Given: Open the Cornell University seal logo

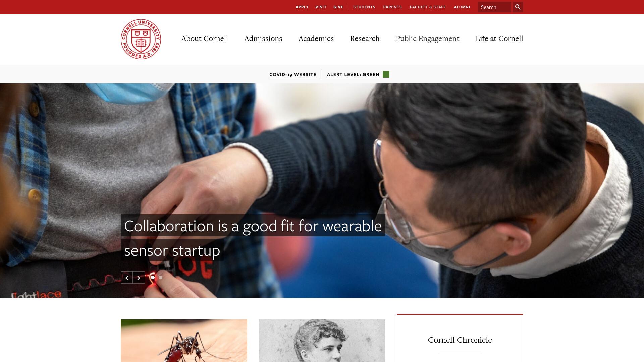Looking at the screenshot, I should 141,39.
